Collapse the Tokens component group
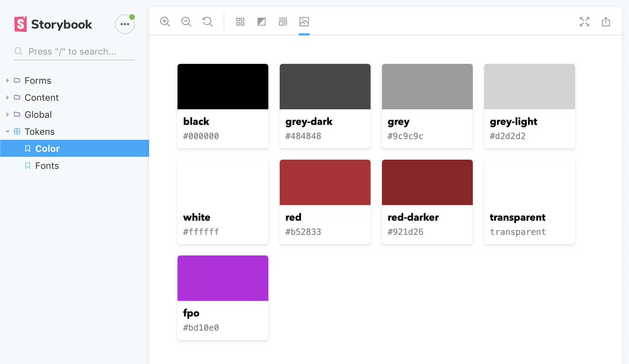Image resolution: width=629 pixels, height=364 pixels. pos(39,131)
